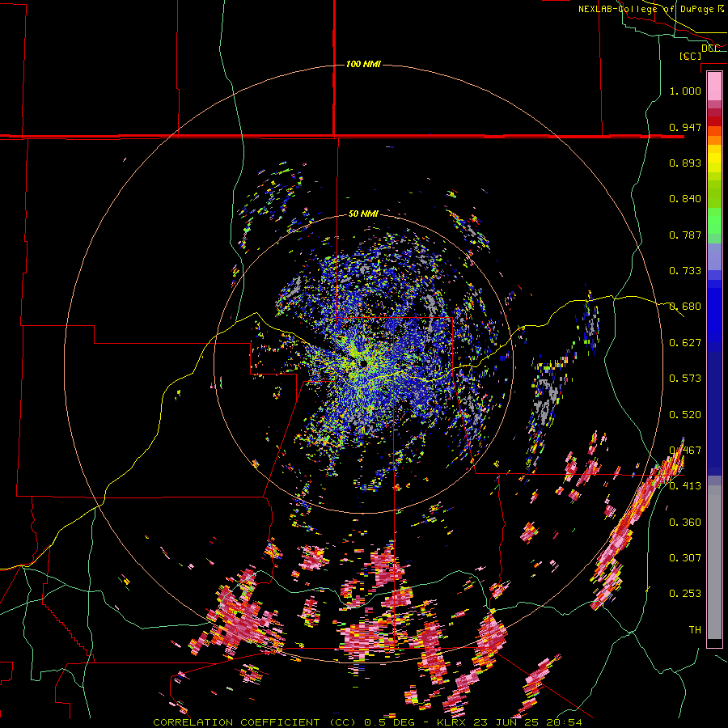Select the 0.467 legend value
This screenshot has width=728, height=728.
point(685,451)
